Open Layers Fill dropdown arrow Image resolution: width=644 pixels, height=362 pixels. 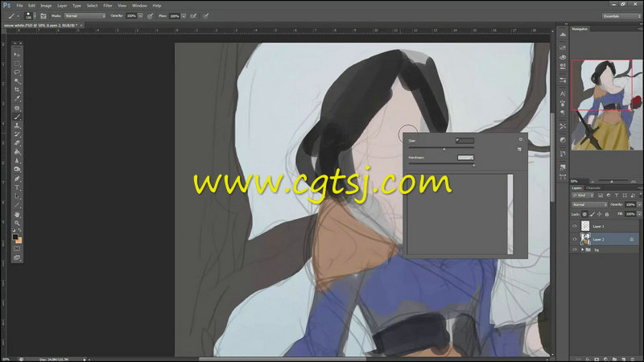click(x=639, y=214)
